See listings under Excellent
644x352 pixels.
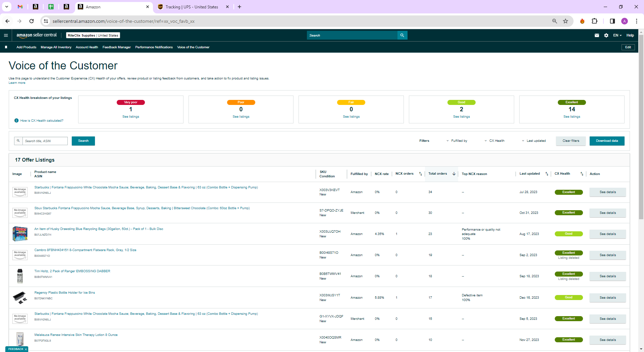(x=572, y=117)
